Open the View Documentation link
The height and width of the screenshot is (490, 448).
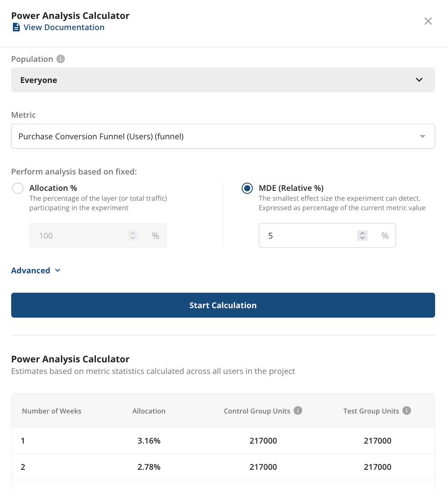(x=64, y=27)
